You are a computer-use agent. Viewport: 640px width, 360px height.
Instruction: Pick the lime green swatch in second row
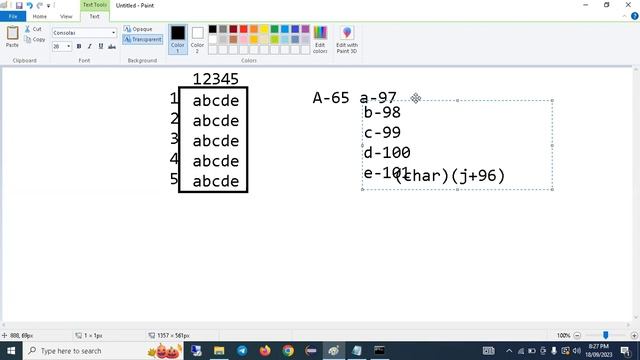tap(274, 39)
